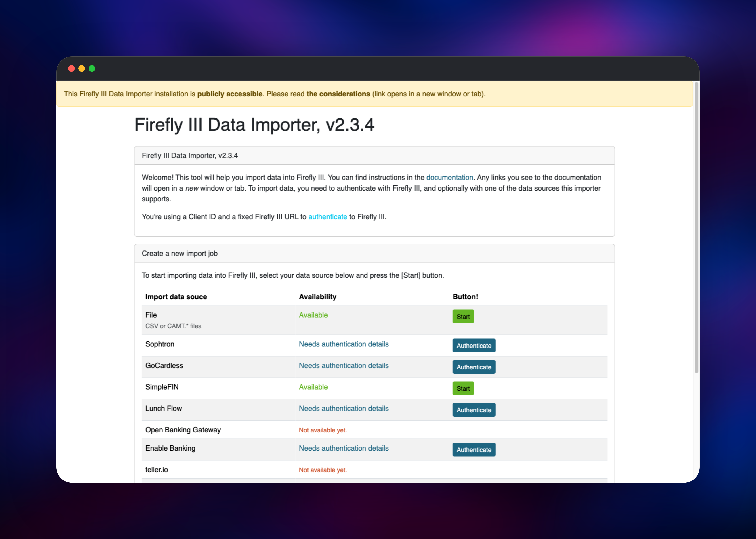Authenticate with Enable Banking
Screen dimensions: 756x539
click(474, 450)
